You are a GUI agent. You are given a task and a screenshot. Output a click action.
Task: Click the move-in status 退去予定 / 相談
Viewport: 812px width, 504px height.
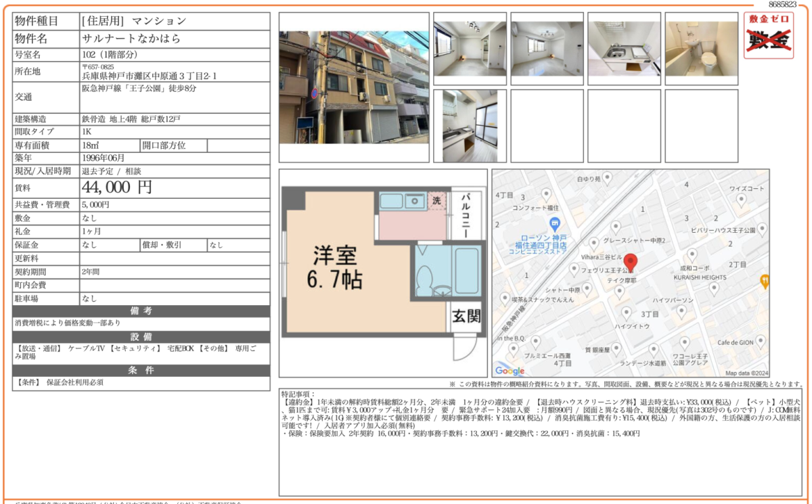tap(112, 171)
